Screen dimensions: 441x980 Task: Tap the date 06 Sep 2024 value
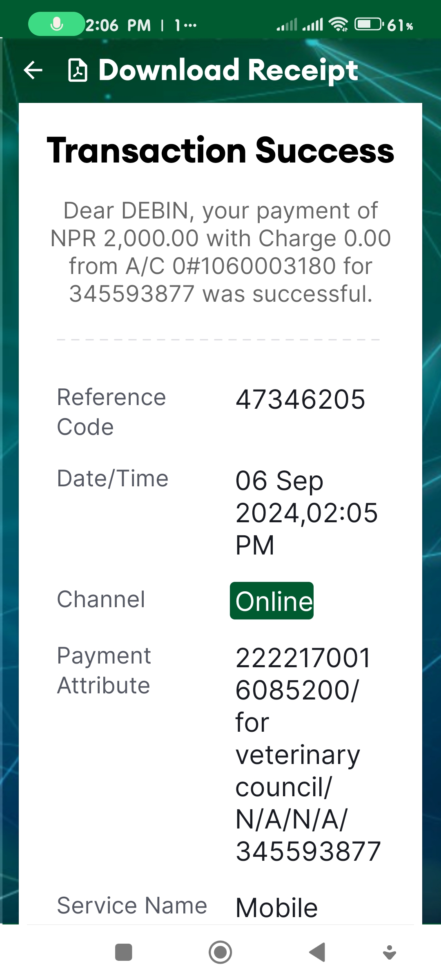307,512
